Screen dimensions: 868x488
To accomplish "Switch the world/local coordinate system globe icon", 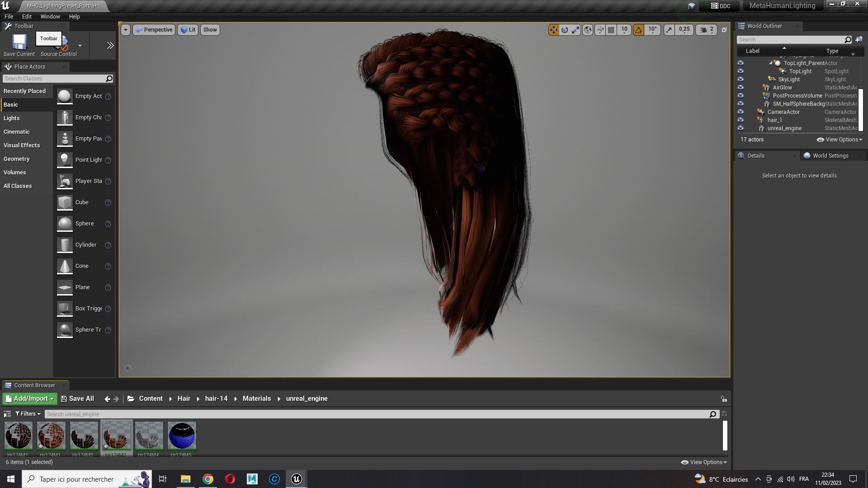I will point(588,30).
